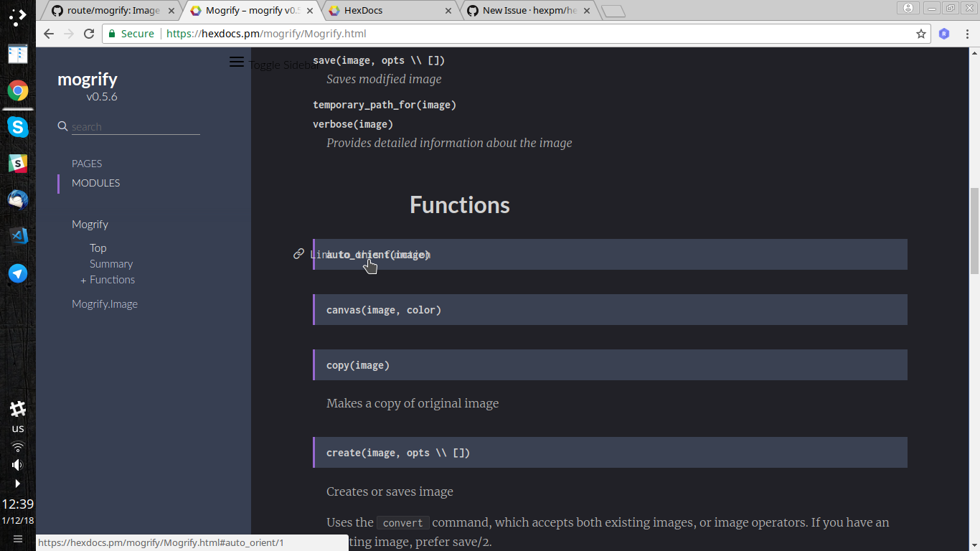Click the link icon beside auto_orient
Image resolution: width=980 pixels, height=551 pixels.
(298, 254)
